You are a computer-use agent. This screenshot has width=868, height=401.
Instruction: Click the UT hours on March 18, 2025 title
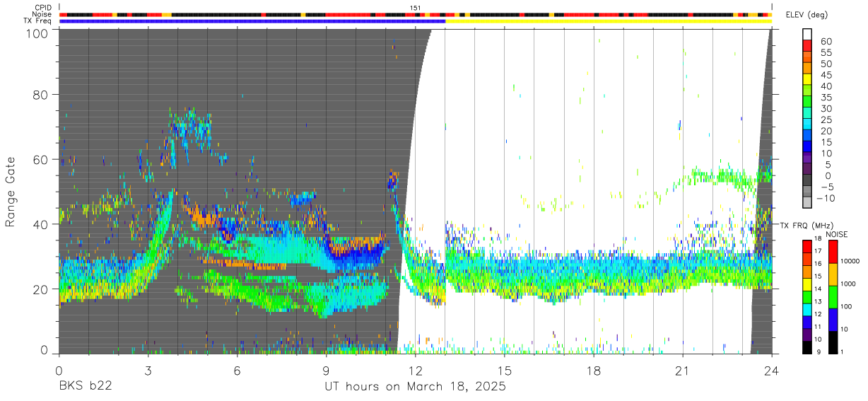[x=415, y=387]
